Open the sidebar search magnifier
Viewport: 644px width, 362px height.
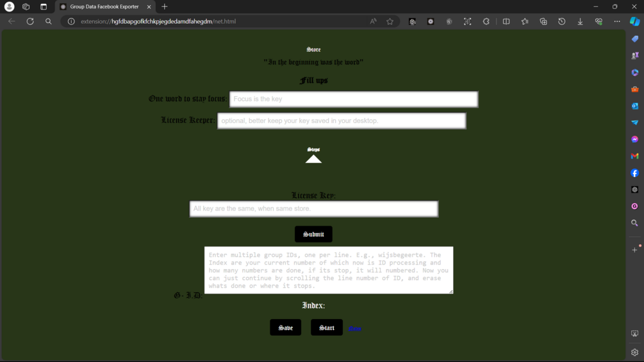coord(634,223)
